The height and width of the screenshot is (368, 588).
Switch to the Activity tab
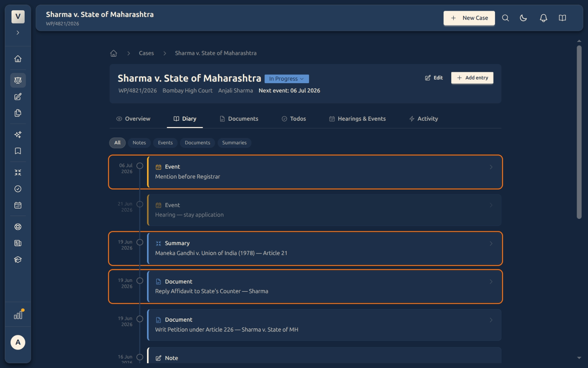click(x=423, y=119)
